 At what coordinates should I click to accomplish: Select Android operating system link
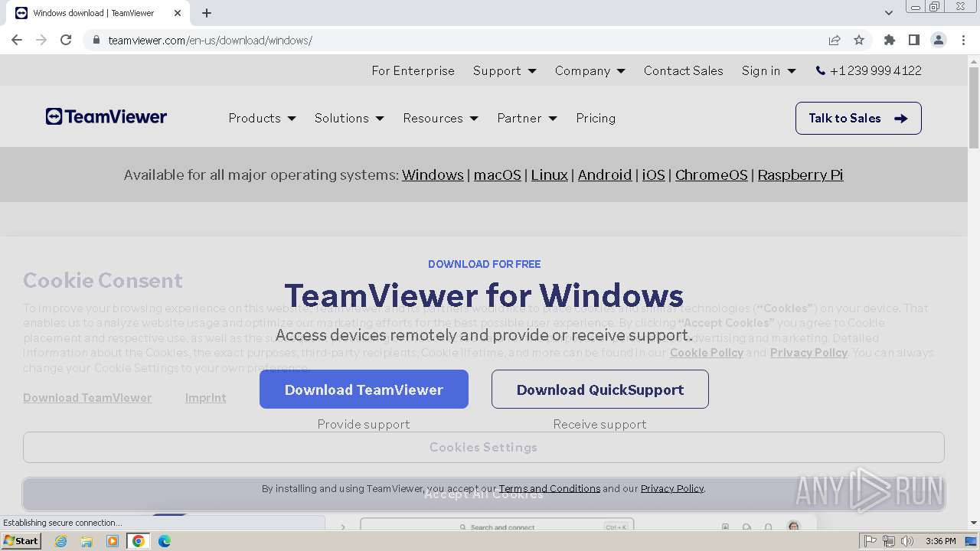605,174
